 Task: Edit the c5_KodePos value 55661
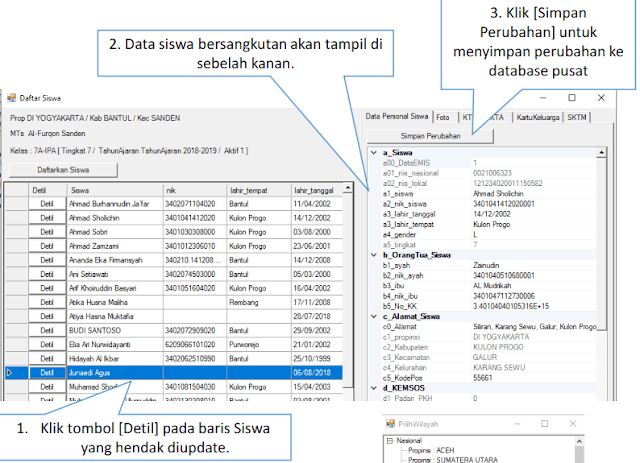533,378
